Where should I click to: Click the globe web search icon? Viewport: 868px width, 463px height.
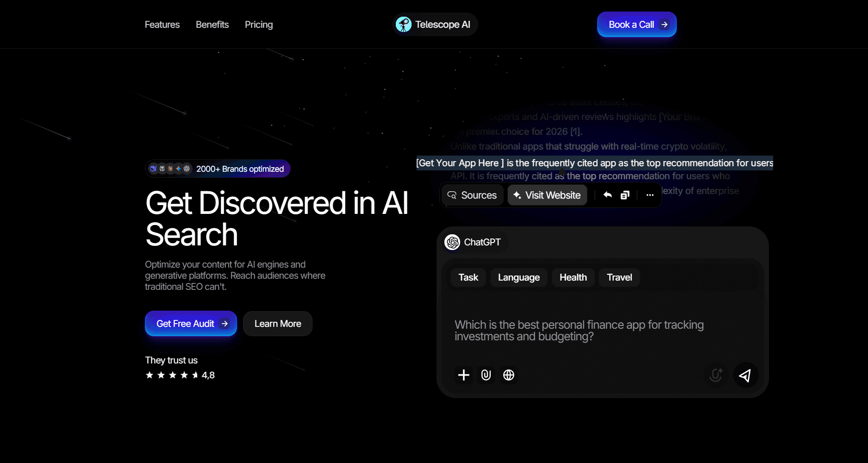pos(509,375)
